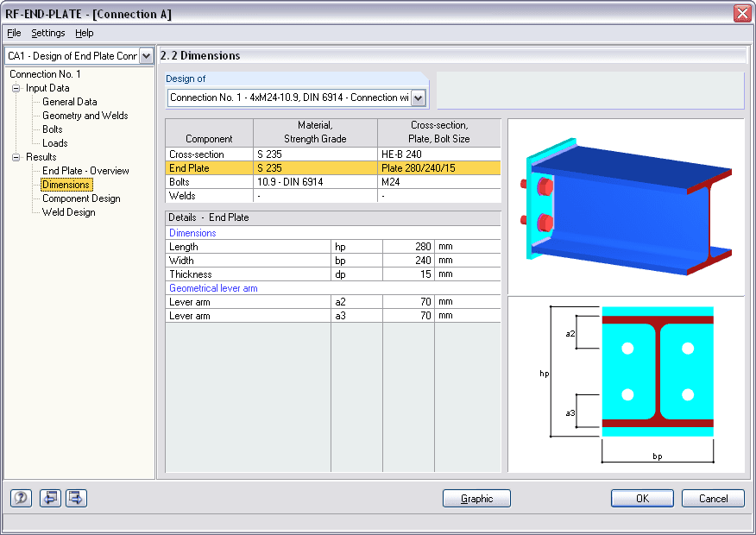Click the Graphic button

(x=476, y=499)
